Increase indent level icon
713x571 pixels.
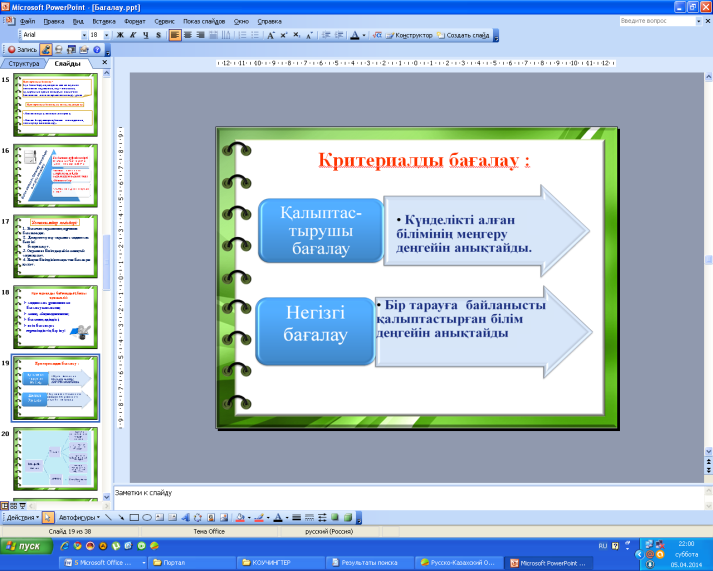point(339,35)
